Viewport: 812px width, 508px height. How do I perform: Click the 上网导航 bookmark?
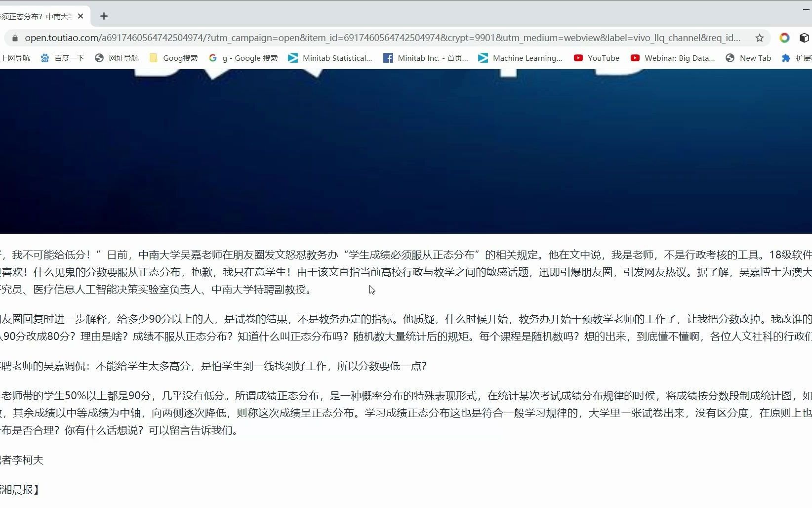pyautogui.click(x=16, y=58)
